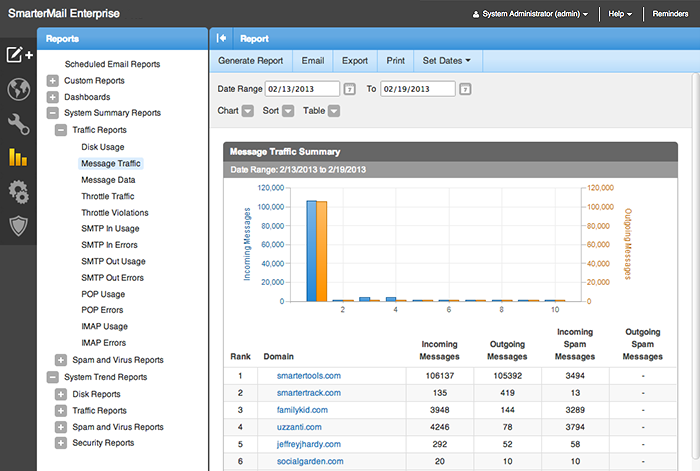Open the new item compose icon

(19, 55)
